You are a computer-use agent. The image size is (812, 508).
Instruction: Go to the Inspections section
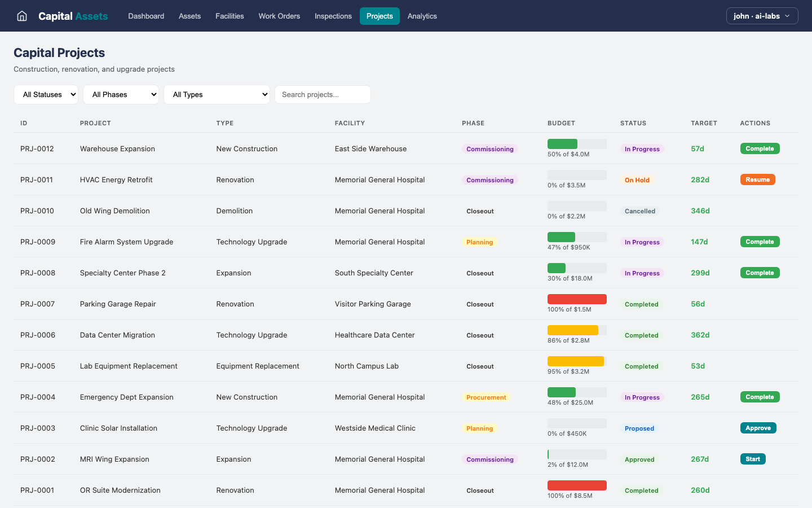click(333, 16)
